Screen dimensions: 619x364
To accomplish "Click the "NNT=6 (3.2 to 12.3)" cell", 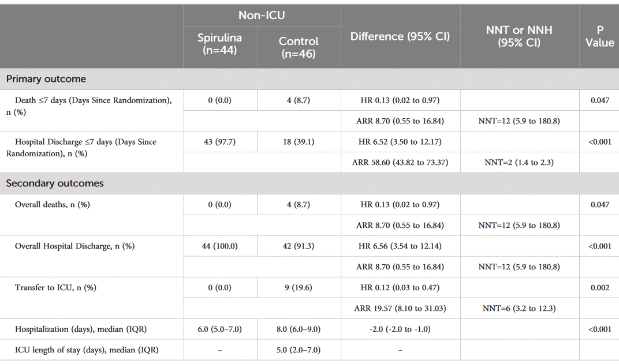I will 519,308.
